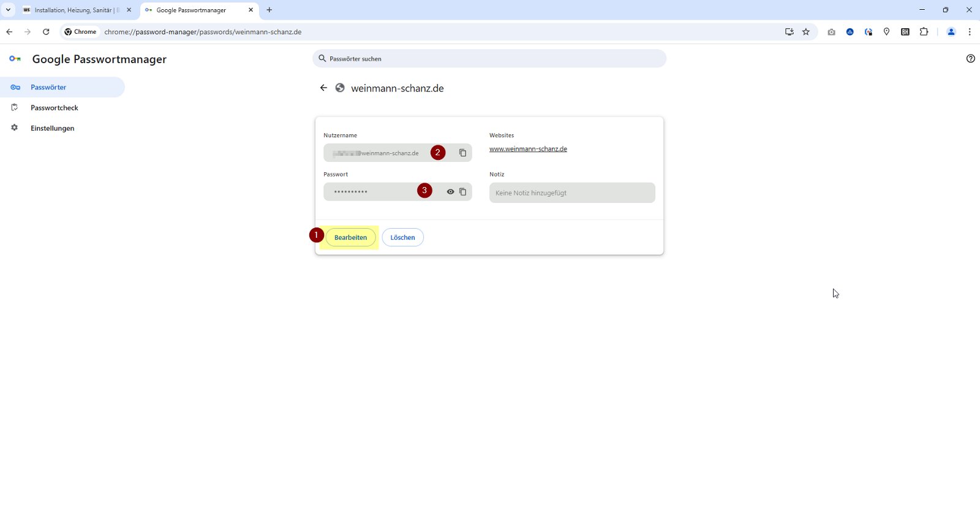Open www.weinmann-schanz.de website link
Screen dimensions: 980x526
coord(528,149)
